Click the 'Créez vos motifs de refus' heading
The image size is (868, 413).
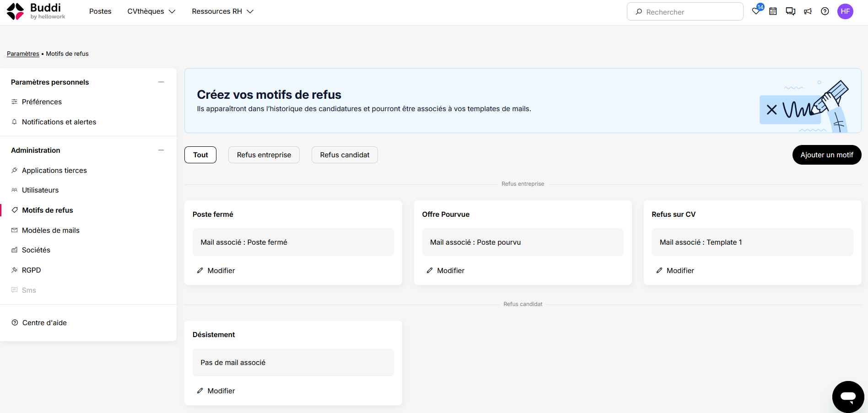(269, 94)
